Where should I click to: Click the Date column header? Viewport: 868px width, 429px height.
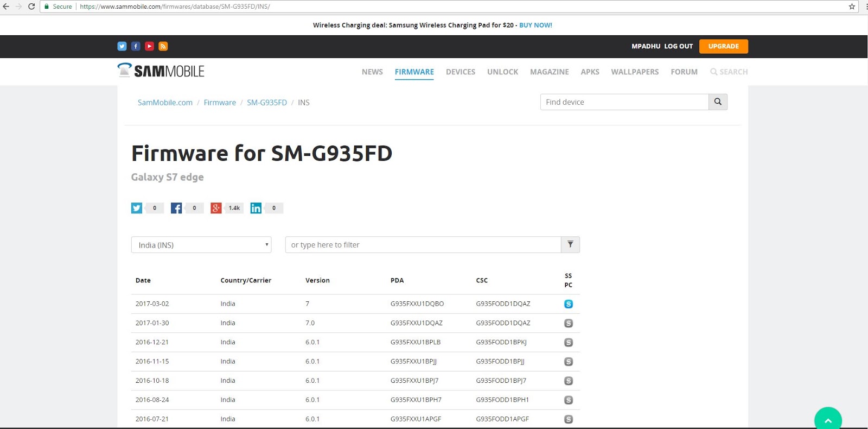[x=143, y=280]
